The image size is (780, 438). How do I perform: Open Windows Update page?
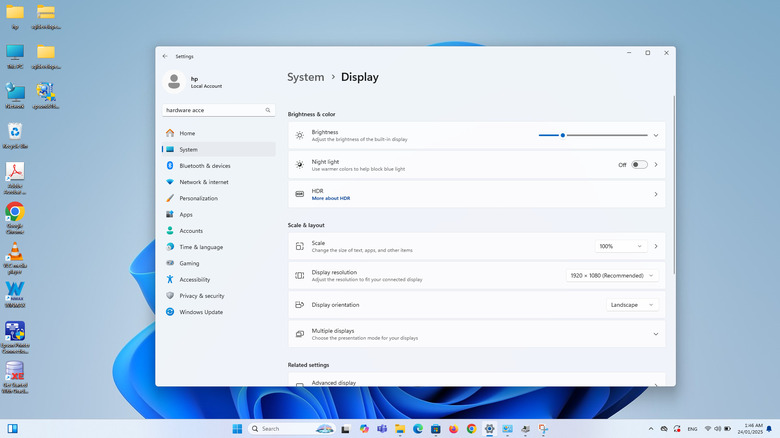click(200, 312)
